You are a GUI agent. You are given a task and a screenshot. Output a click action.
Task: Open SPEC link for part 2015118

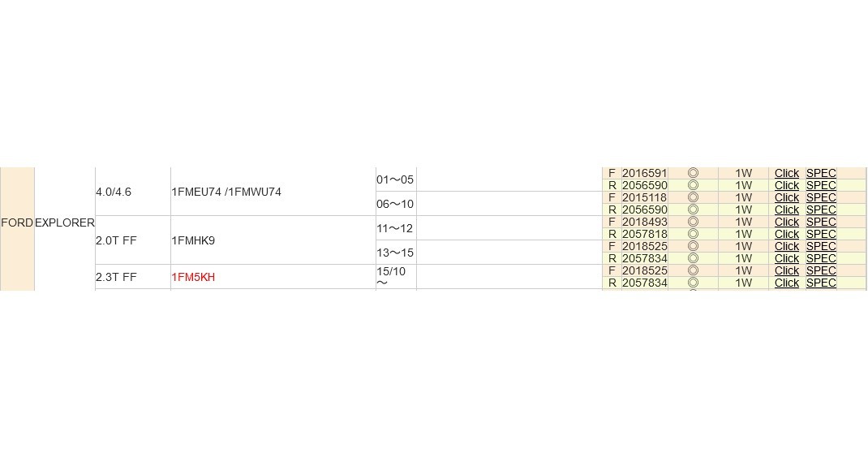pos(821,197)
